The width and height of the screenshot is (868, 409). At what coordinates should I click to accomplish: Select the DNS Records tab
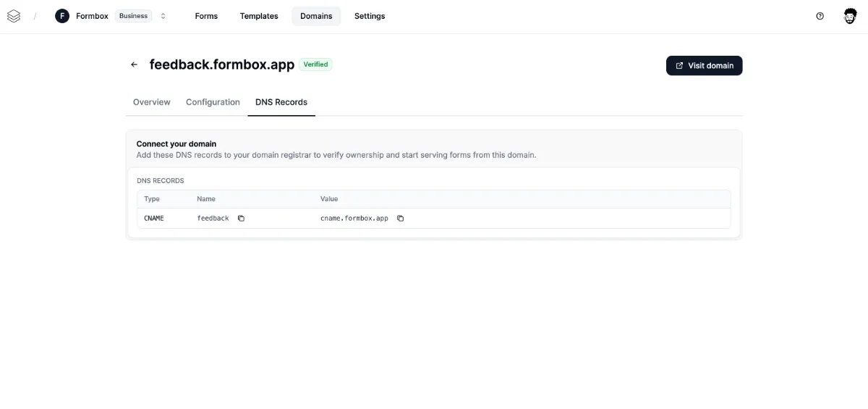(x=281, y=102)
